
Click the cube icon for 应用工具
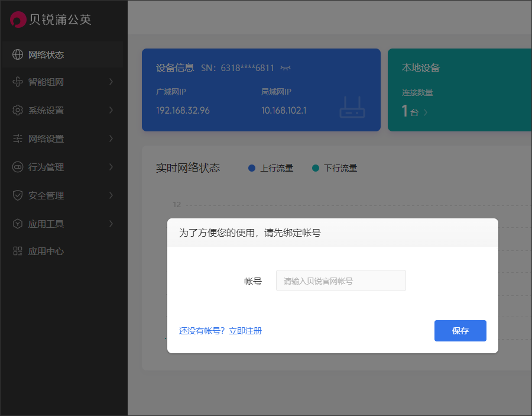(18, 224)
